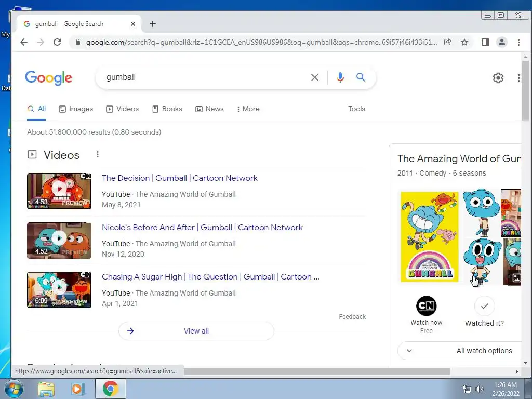The height and width of the screenshot is (399, 532).
Task: Click the forward navigation arrow
Action: [41, 42]
